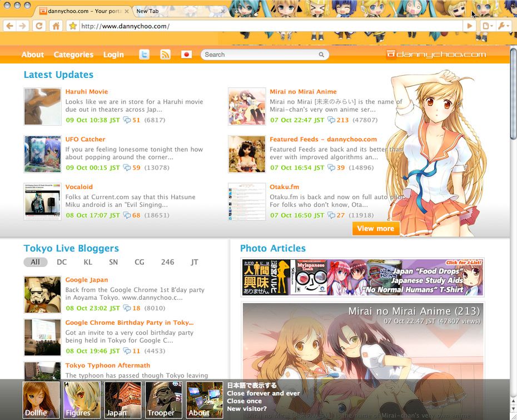Reload the page with the refresh icon
Viewport: 517px width, 420px height.
point(39,26)
